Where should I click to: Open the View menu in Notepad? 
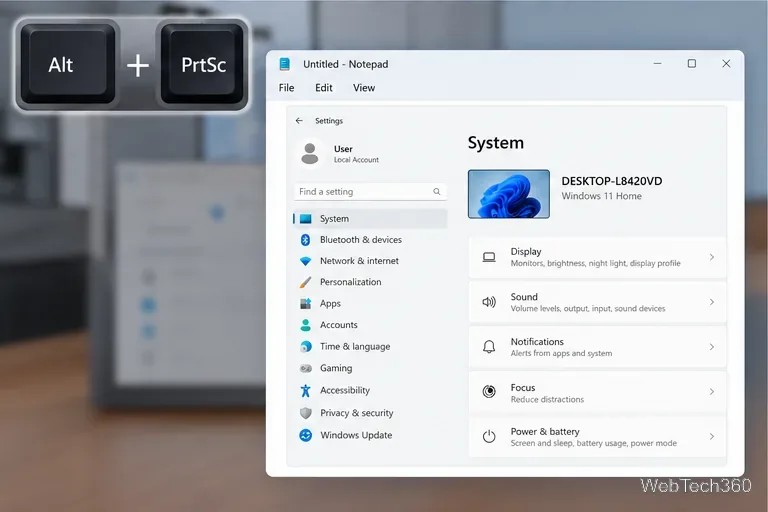pyautogui.click(x=364, y=88)
